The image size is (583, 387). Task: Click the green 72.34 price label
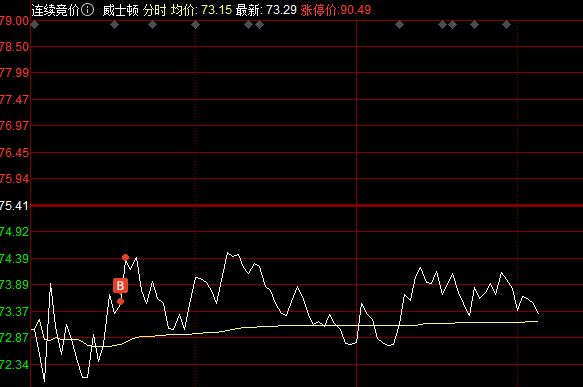14,365
